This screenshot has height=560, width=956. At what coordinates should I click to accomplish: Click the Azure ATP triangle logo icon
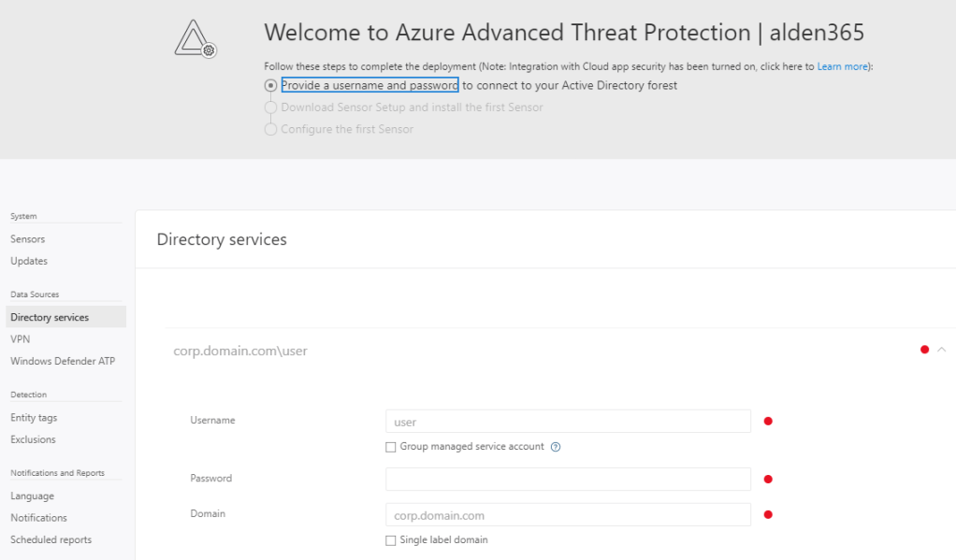pos(196,38)
